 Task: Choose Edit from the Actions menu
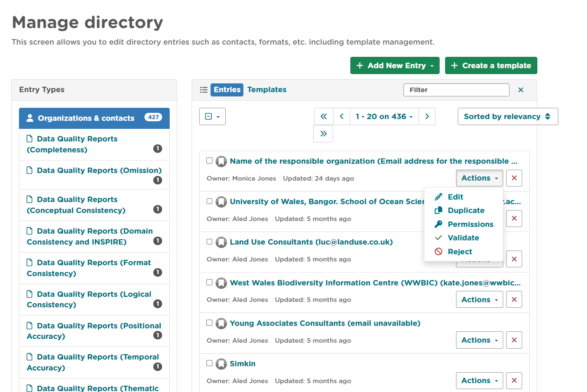[x=464, y=197]
